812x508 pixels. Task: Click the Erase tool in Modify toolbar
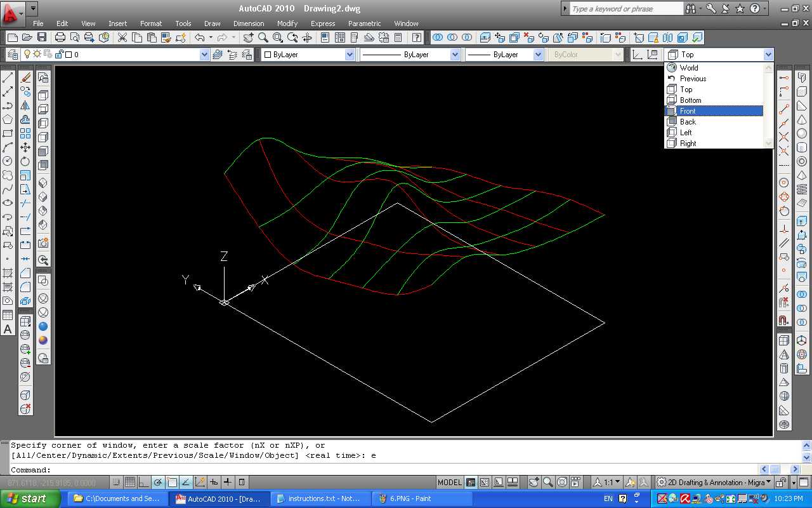(x=25, y=77)
